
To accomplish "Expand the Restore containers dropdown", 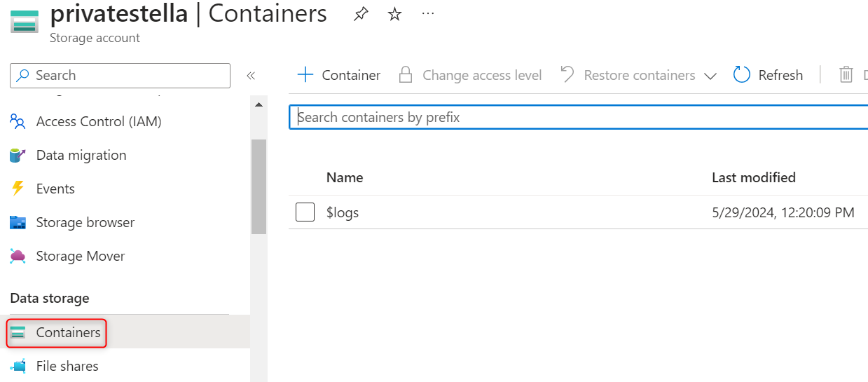I will (710, 76).
